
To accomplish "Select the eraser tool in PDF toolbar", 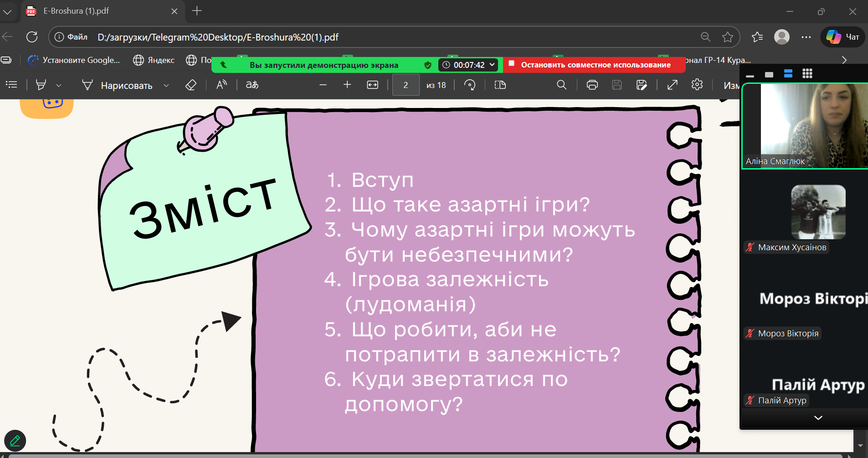I will click(191, 85).
